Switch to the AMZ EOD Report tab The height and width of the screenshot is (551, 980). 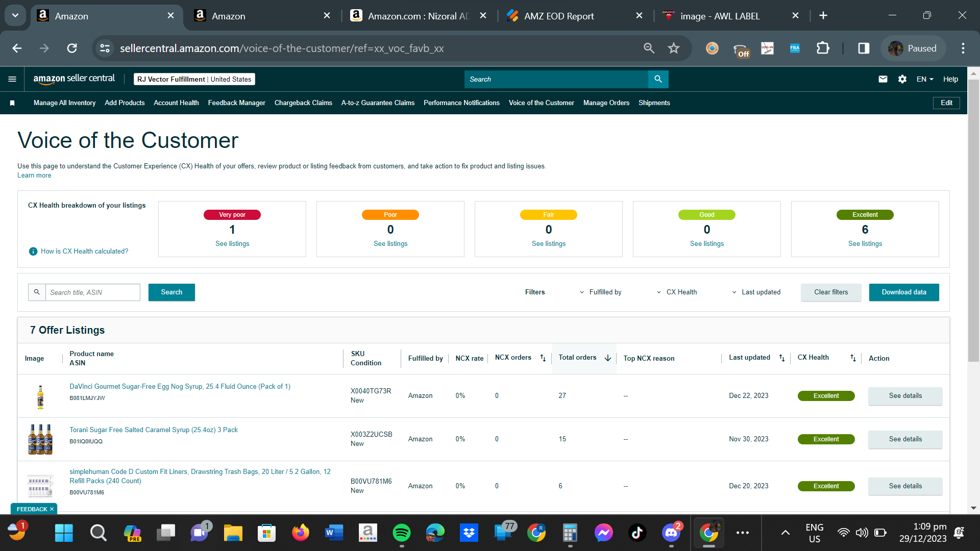click(574, 16)
